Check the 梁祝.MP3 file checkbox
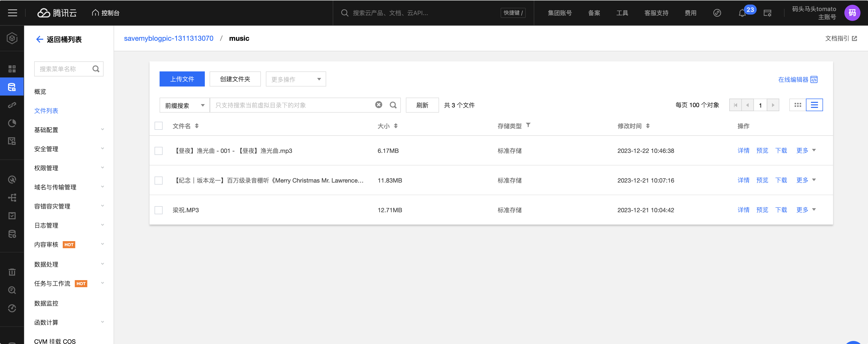Screen dimensions: 868x344 pyautogui.click(x=158, y=210)
